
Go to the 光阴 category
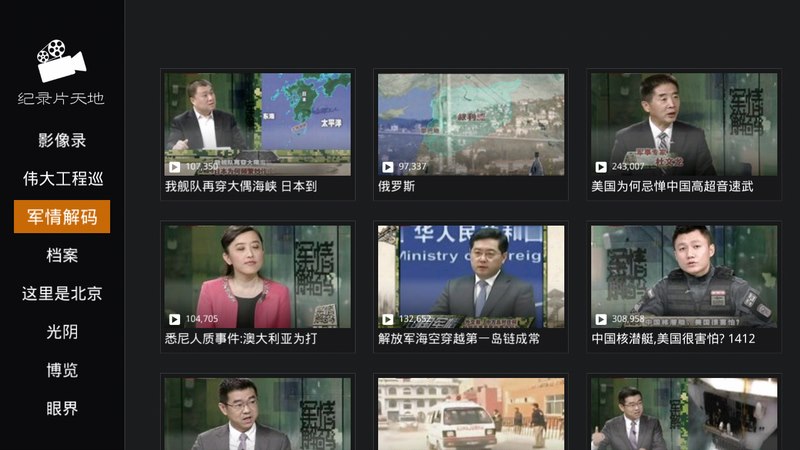(x=62, y=332)
